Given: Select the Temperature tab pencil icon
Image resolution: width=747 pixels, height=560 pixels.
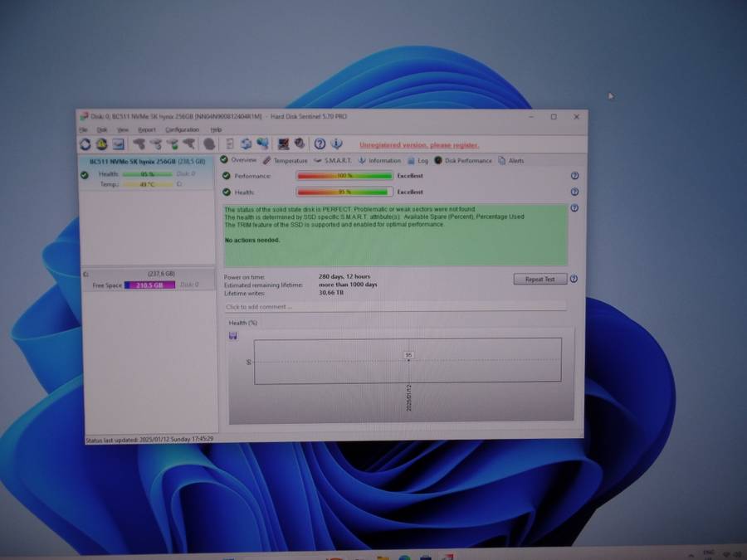Looking at the screenshot, I should [x=266, y=160].
